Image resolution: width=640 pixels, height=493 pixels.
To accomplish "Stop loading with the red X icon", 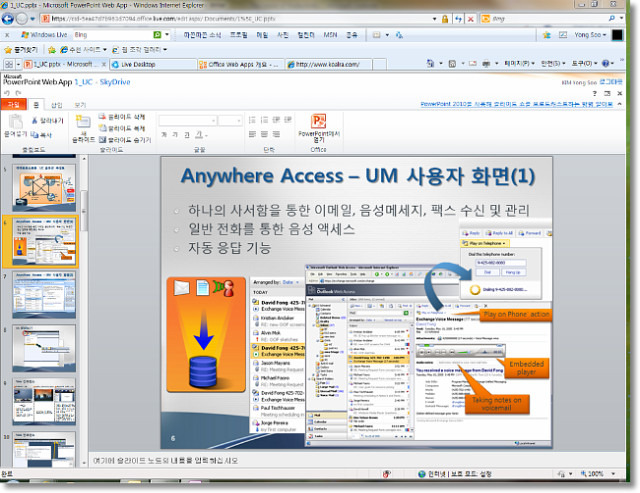I will [471, 19].
